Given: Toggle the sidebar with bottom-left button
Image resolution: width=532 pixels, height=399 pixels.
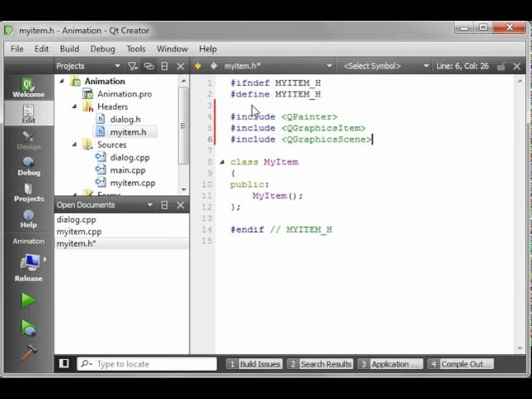Looking at the screenshot, I should (x=64, y=363).
